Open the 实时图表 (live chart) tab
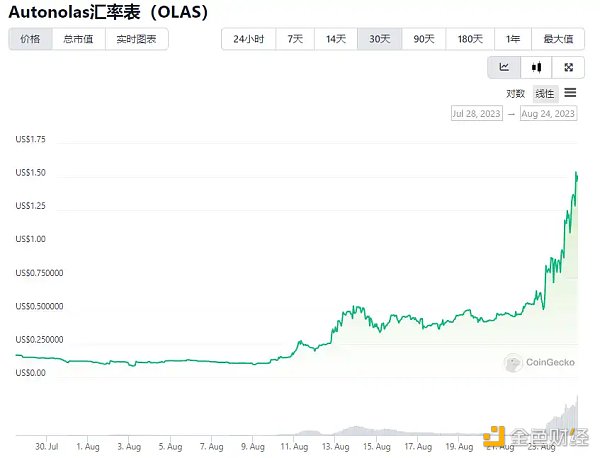600x458 pixels. (x=137, y=39)
